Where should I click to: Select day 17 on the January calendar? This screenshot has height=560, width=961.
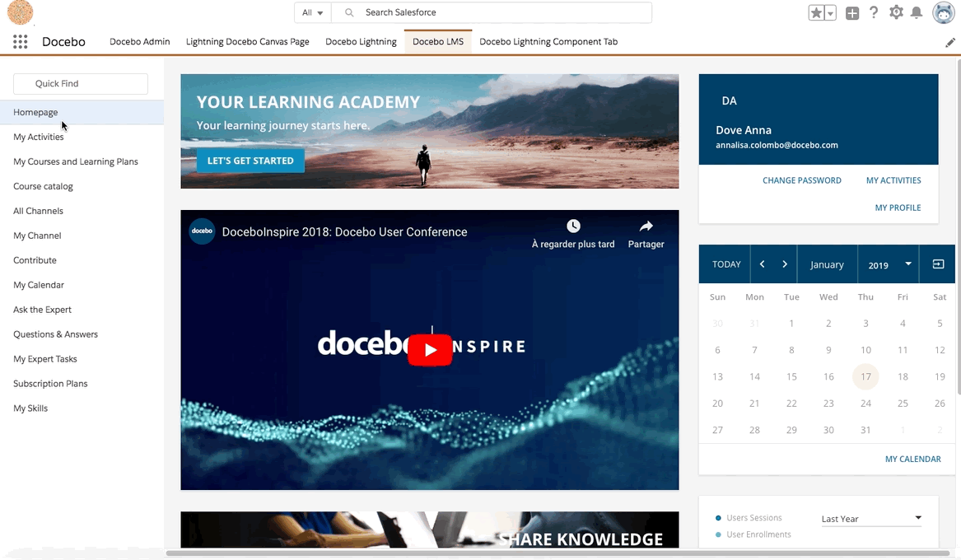[x=865, y=376]
